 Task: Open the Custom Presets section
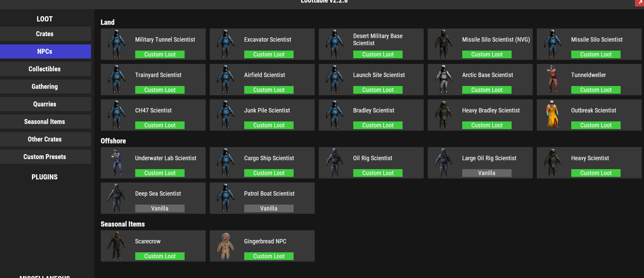pyautogui.click(x=45, y=157)
